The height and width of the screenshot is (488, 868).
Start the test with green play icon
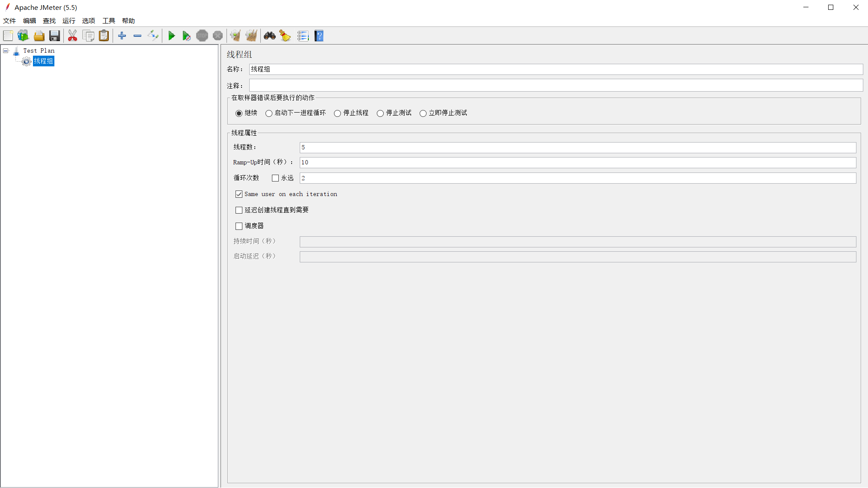171,36
